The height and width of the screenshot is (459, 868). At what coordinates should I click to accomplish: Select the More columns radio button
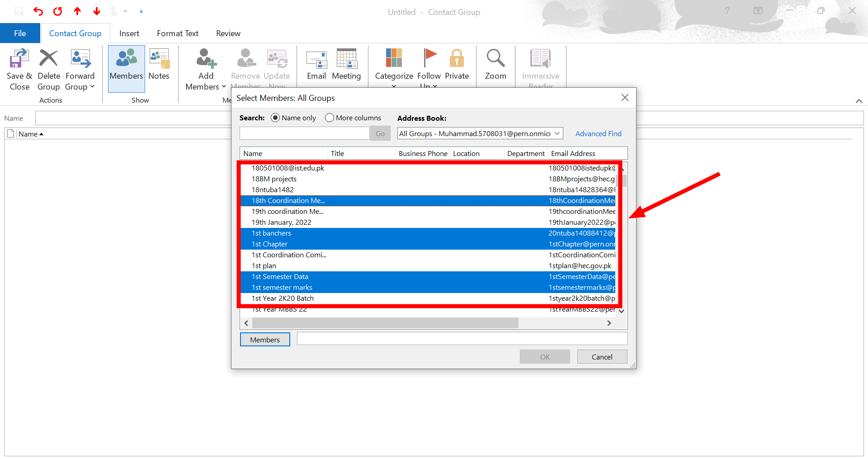330,118
